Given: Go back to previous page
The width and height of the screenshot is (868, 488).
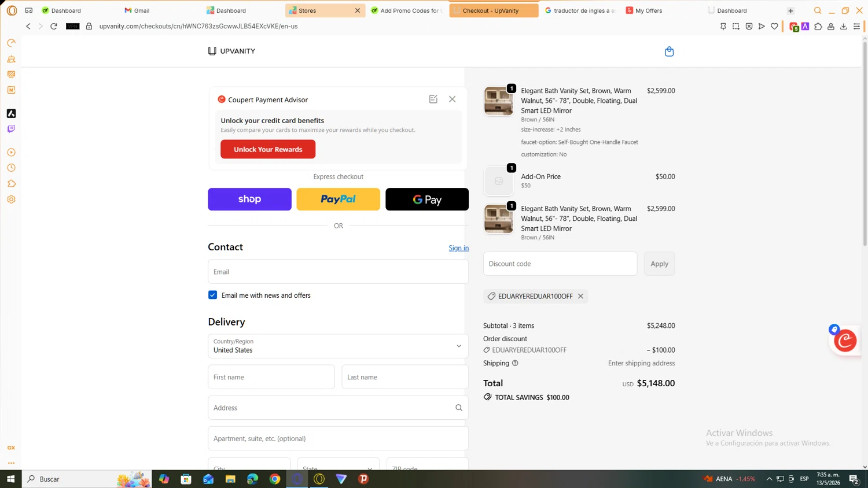Looking at the screenshot, I should pyautogui.click(x=28, y=26).
